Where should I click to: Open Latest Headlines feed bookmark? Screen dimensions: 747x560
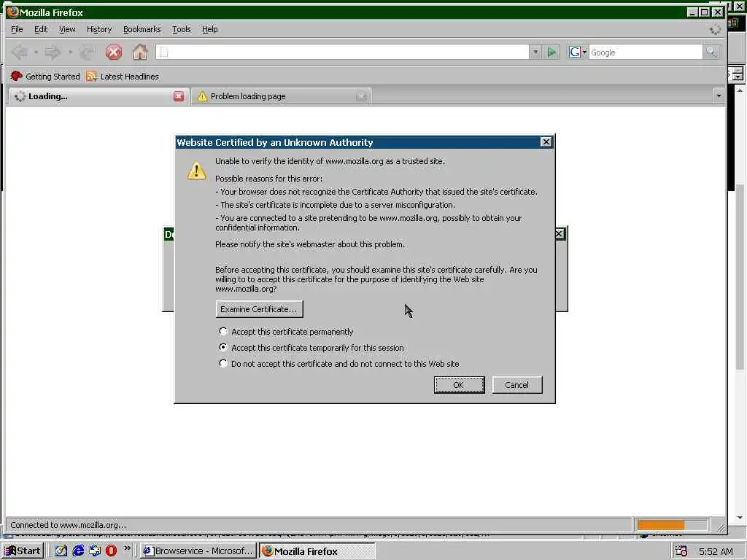123,76
